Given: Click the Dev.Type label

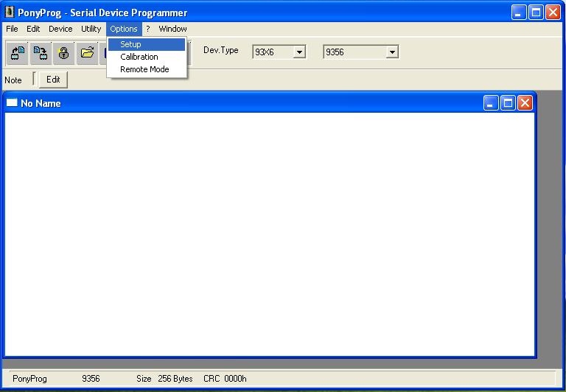Looking at the screenshot, I should (221, 50).
